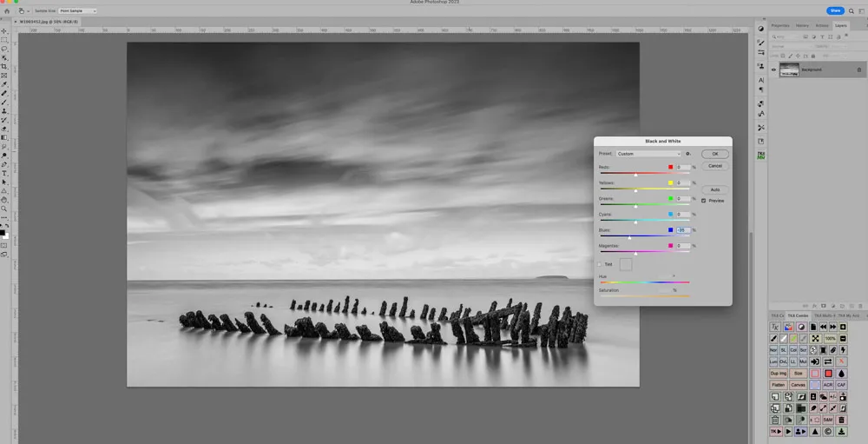The width and height of the screenshot is (868, 444).
Task: Switch to the TK8 My Actions tab
Action: click(849, 315)
